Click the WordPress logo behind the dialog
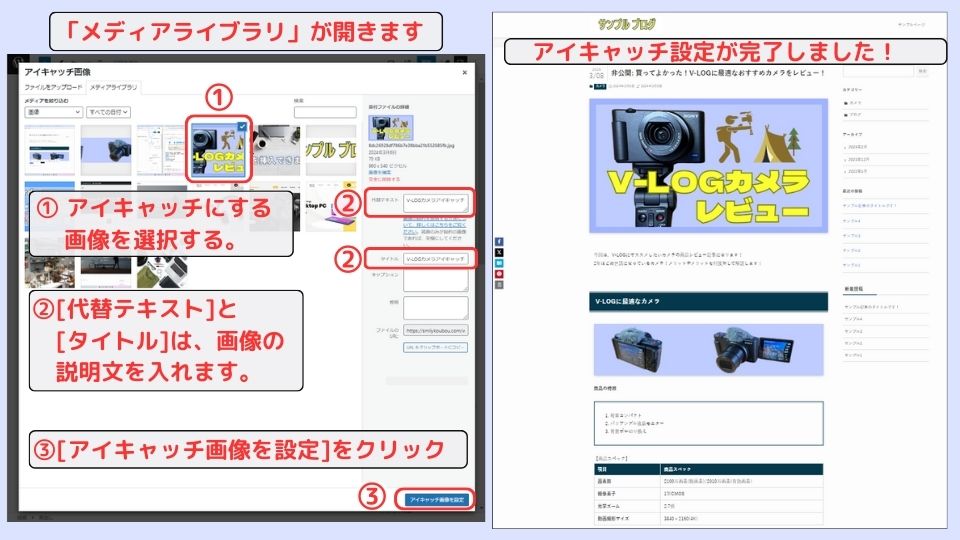Image resolution: width=960 pixels, height=540 pixels. pos(17,63)
